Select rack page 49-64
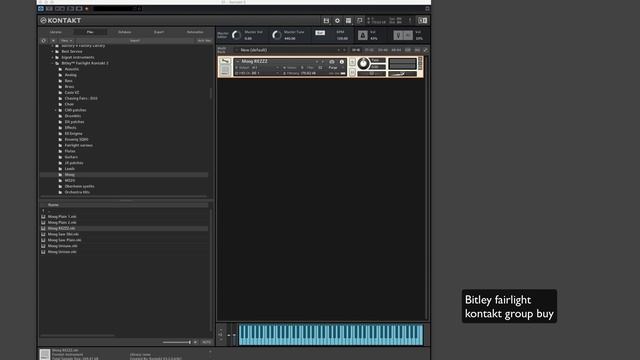640x360 pixels. (x=396, y=50)
